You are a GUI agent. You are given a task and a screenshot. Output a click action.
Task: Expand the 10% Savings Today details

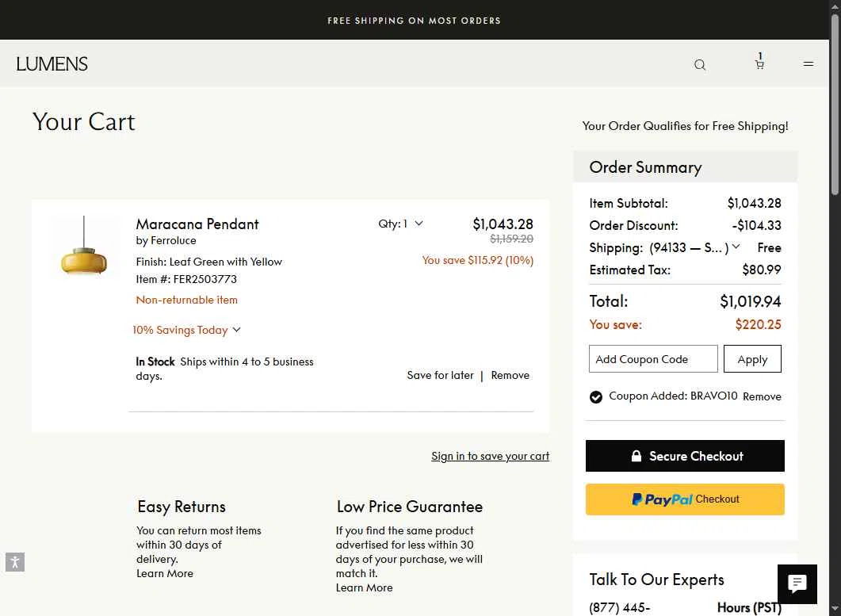[186, 330]
